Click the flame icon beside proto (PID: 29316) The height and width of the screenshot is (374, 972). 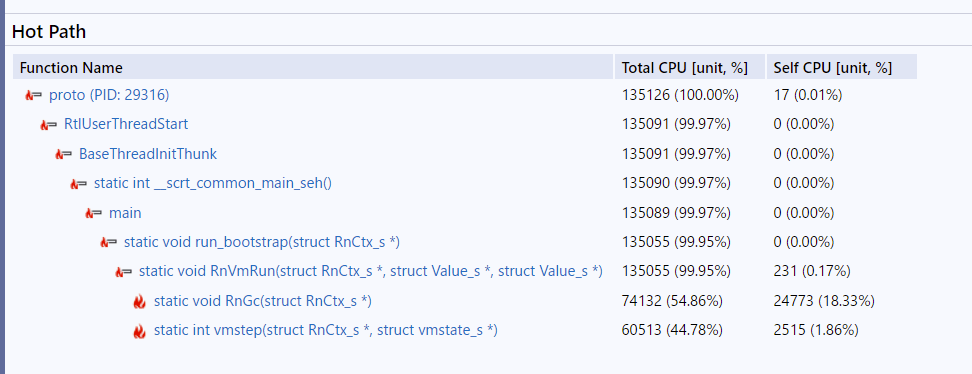[33, 95]
